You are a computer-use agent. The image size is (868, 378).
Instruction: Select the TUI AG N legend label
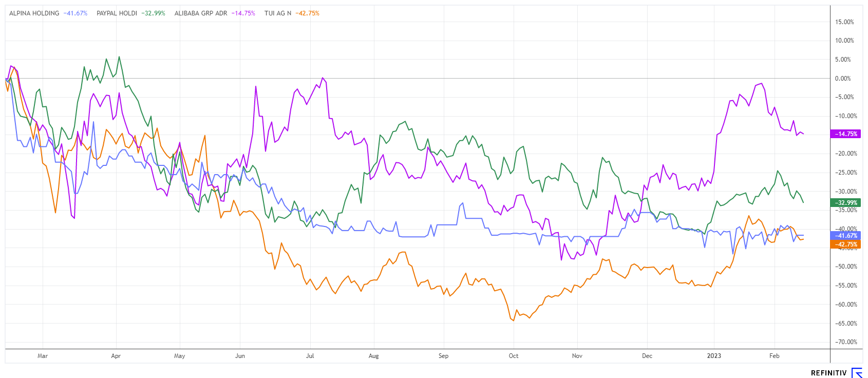pyautogui.click(x=278, y=13)
